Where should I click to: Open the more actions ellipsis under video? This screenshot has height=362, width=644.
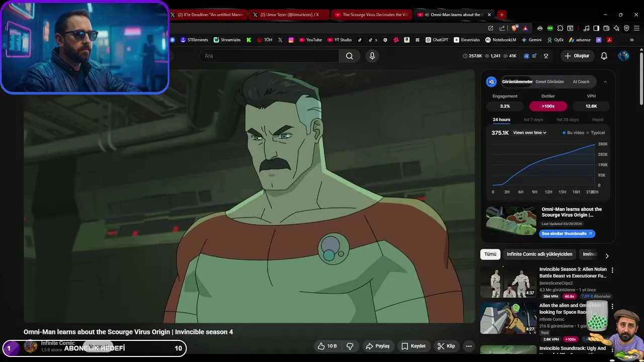coord(468,346)
